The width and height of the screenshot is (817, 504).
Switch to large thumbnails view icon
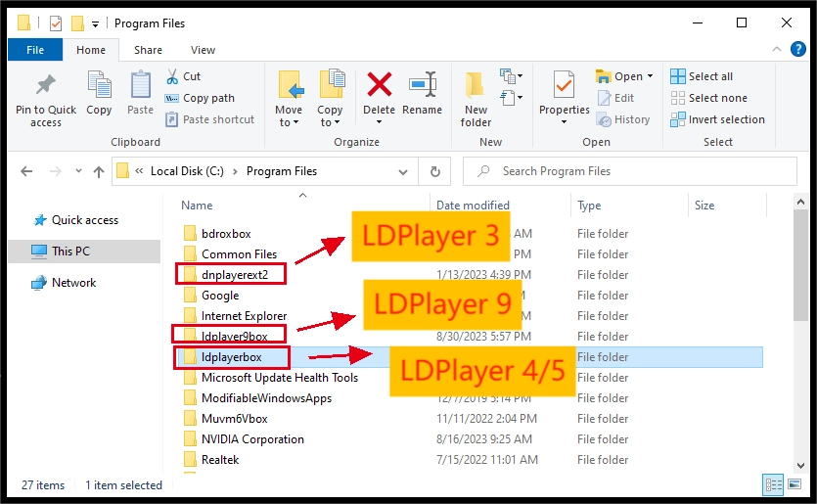[x=794, y=484]
